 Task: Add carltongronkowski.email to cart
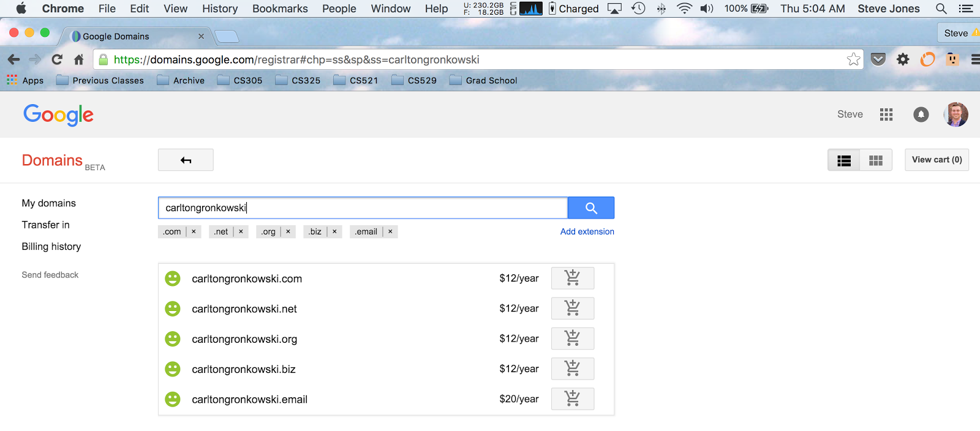[x=572, y=399]
